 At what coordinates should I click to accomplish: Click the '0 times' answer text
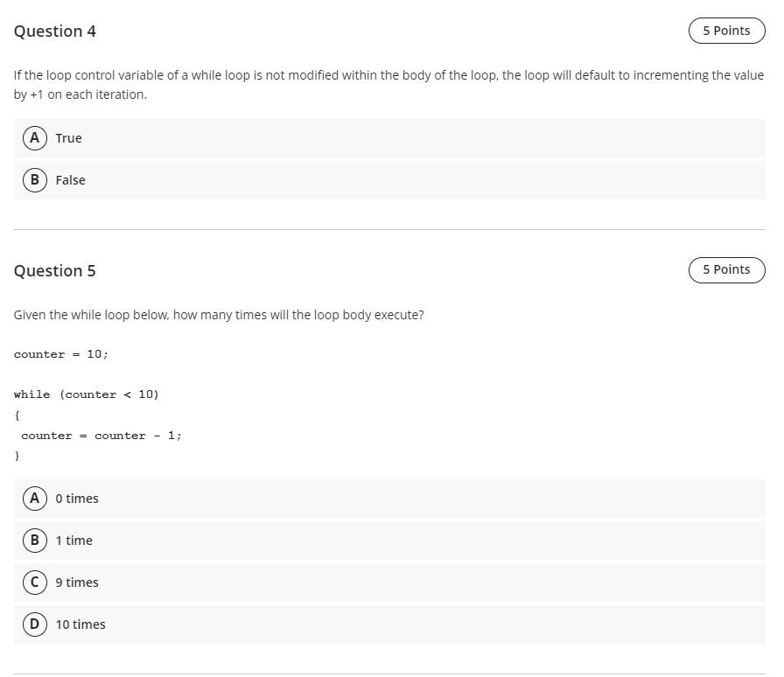77,499
